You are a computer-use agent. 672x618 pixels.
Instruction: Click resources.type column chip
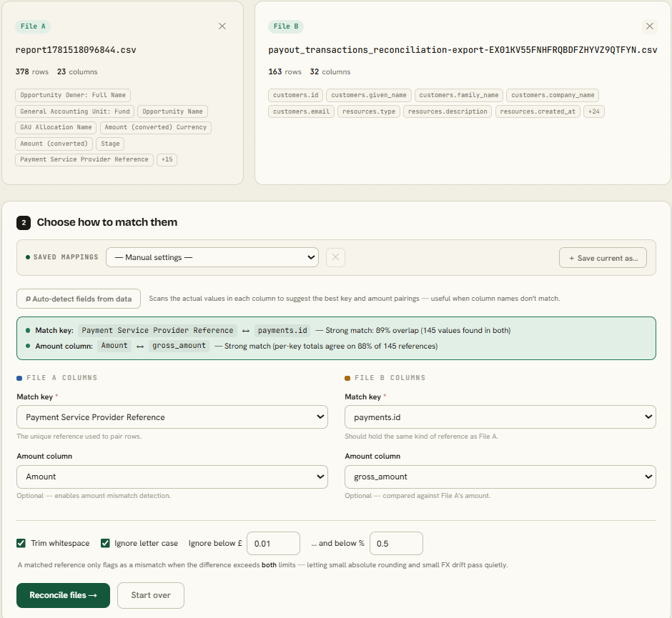click(x=369, y=111)
